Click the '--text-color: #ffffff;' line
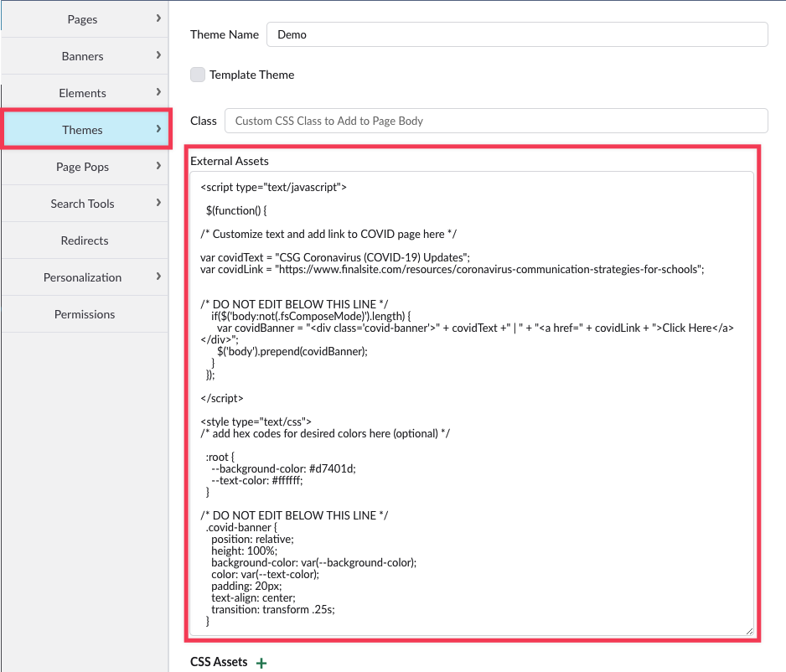The image size is (786, 672). click(256, 481)
